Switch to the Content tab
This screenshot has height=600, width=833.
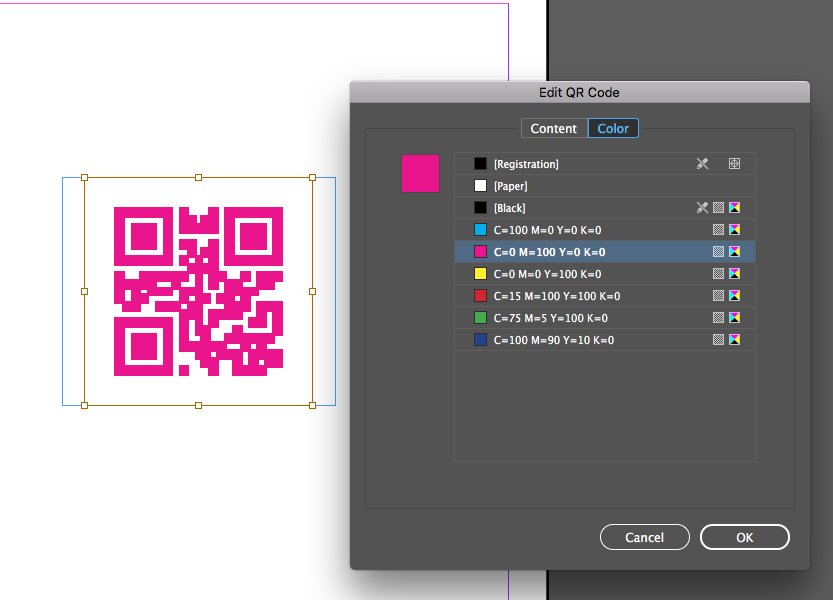(x=554, y=129)
